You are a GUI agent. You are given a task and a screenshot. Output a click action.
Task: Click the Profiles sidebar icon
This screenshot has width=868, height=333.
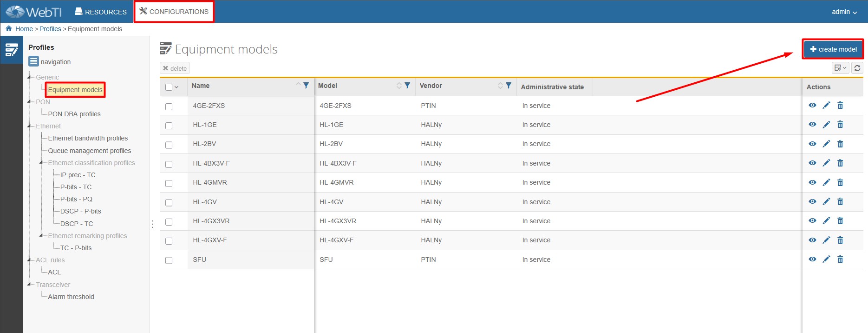tap(12, 50)
